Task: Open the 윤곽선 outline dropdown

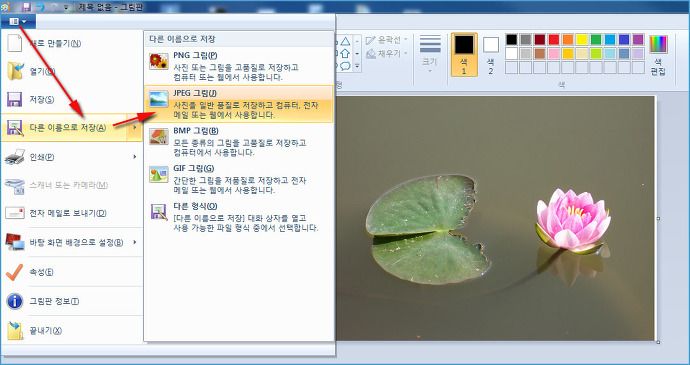Action: tap(386, 40)
